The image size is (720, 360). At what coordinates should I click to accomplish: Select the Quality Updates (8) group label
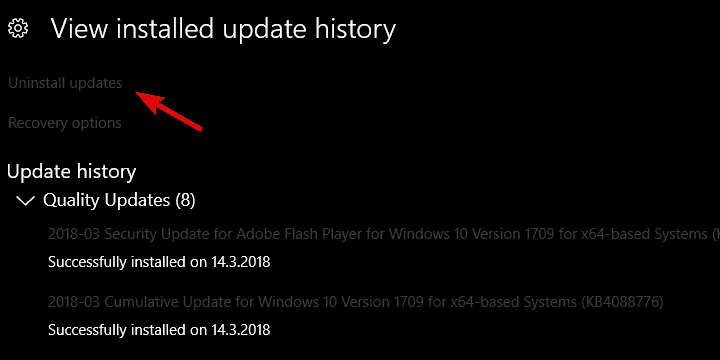[x=119, y=200]
